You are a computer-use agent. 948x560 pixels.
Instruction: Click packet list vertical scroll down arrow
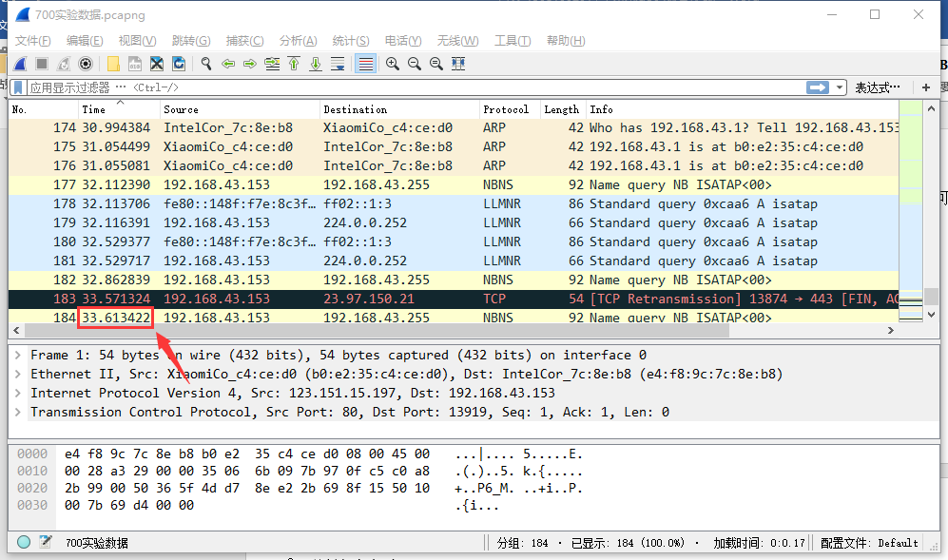pos(931,315)
